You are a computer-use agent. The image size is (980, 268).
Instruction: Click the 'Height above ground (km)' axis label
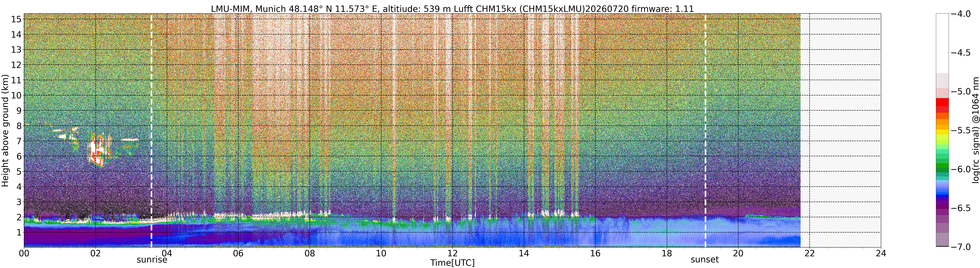5,131
